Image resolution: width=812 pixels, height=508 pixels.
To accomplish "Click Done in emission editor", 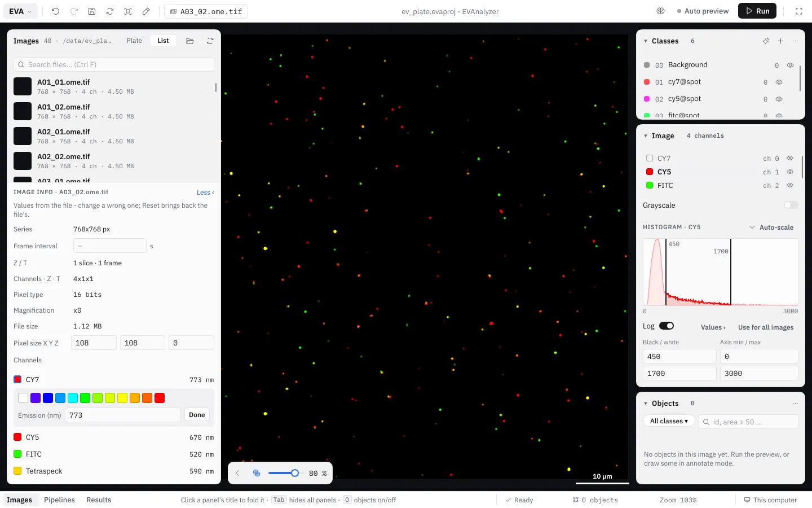I will [197, 415].
